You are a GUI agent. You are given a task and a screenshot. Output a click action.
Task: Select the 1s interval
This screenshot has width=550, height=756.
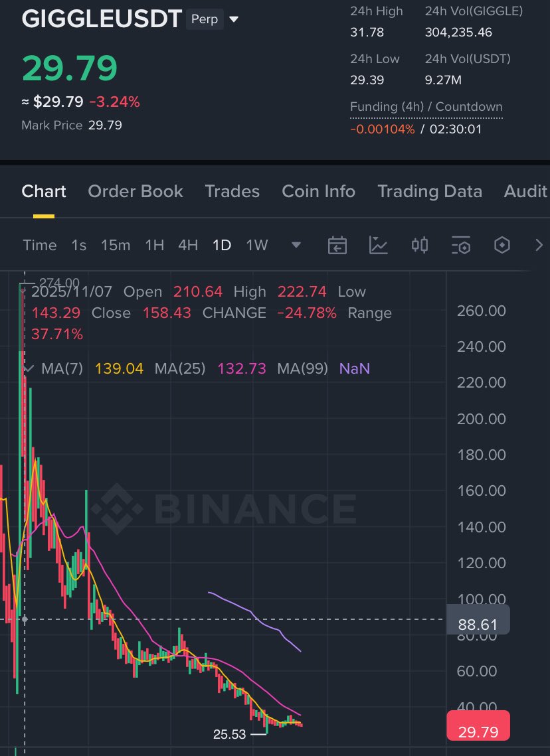(x=79, y=246)
